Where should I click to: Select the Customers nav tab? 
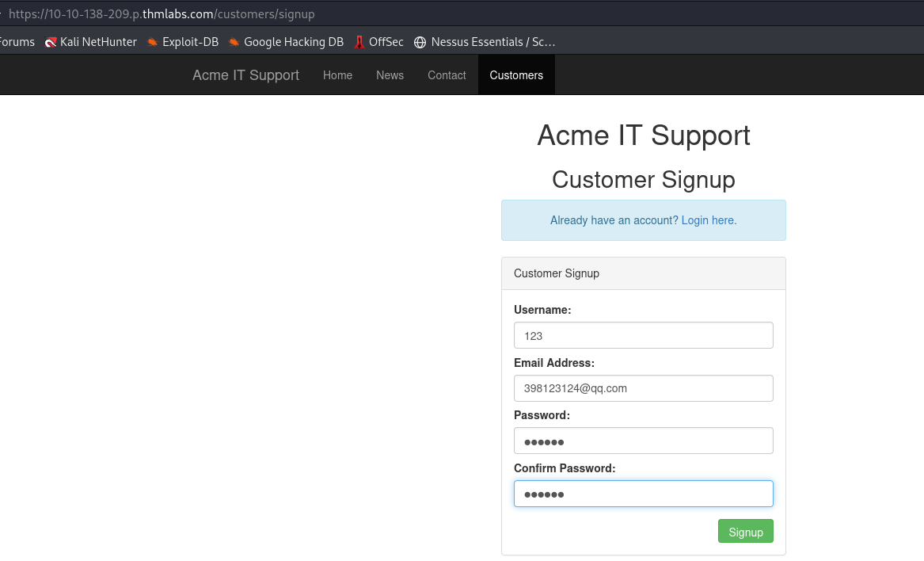516,75
